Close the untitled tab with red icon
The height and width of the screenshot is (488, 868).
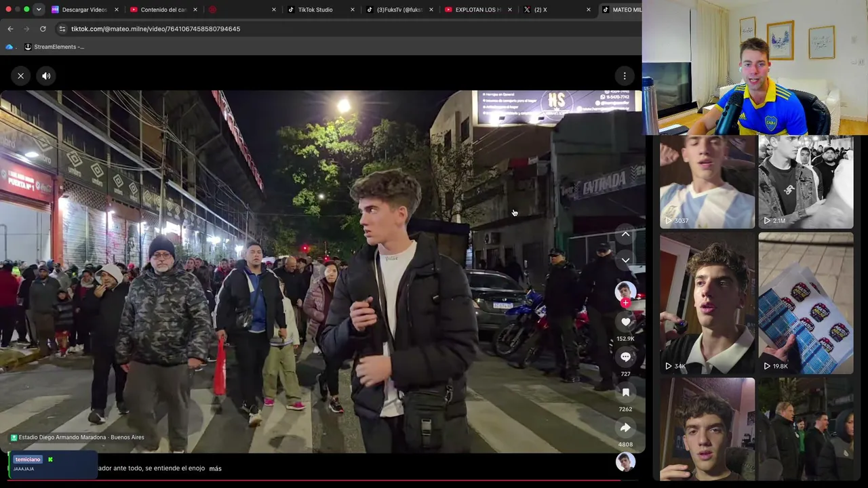(274, 9)
